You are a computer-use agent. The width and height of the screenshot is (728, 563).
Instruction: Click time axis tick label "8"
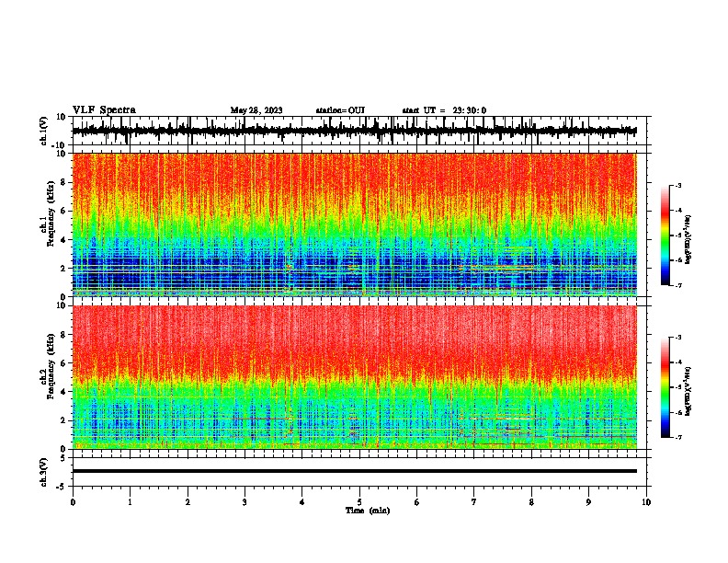point(531,502)
